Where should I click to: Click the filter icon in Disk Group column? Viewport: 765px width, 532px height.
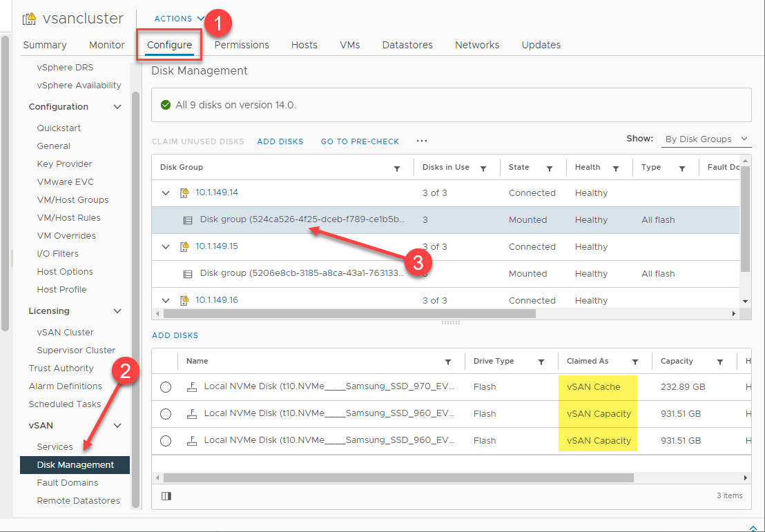[x=397, y=168]
